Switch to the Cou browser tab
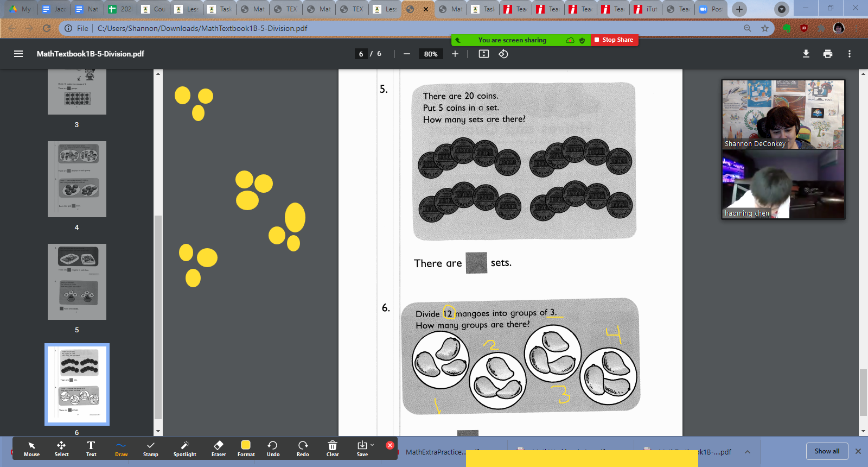Screen dimensions: 868x467 [x=153, y=9]
